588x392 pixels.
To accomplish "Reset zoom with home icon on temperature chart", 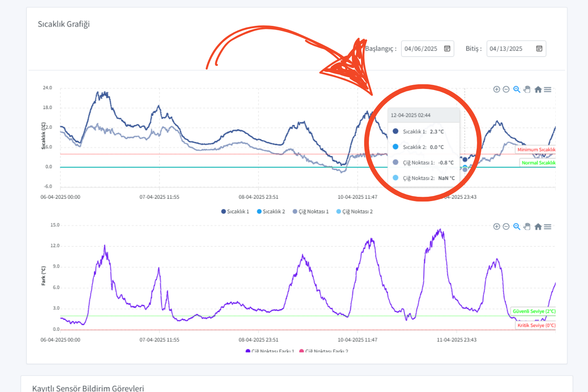I will [x=537, y=89].
